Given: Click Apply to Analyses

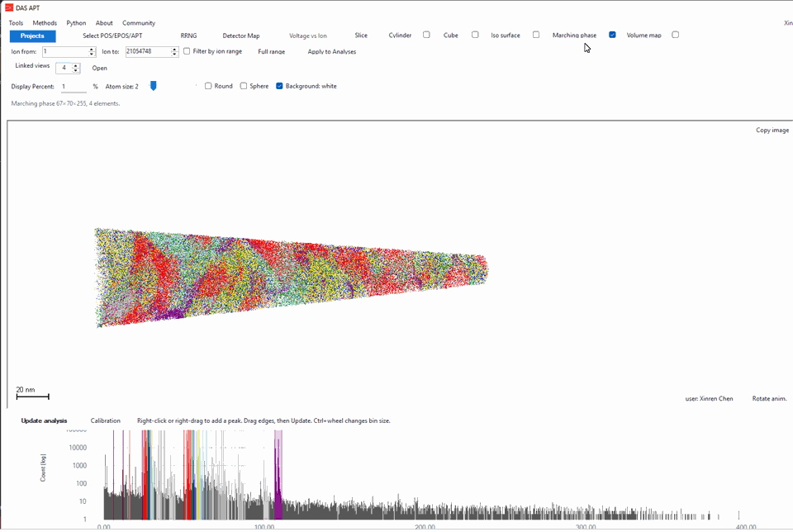Looking at the screenshot, I should click(332, 51).
